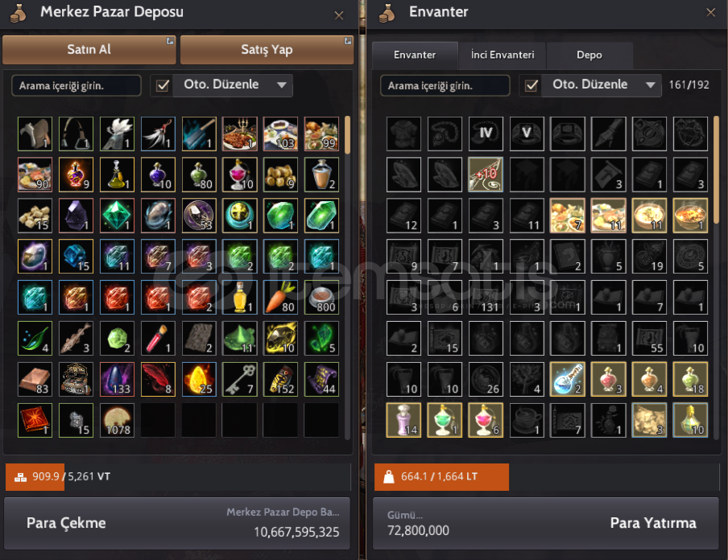Click the Envanter panel vertical scrollbar
728x560 pixels.
pos(717,278)
